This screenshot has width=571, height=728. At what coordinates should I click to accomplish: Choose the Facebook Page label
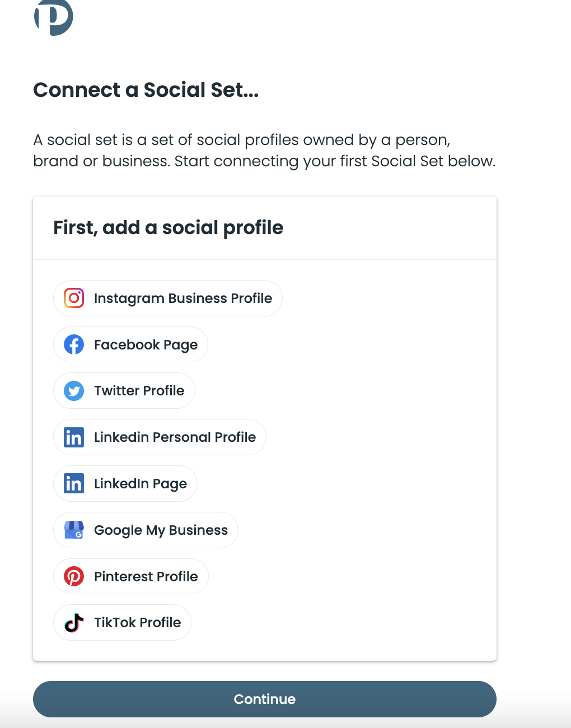tap(146, 344)
